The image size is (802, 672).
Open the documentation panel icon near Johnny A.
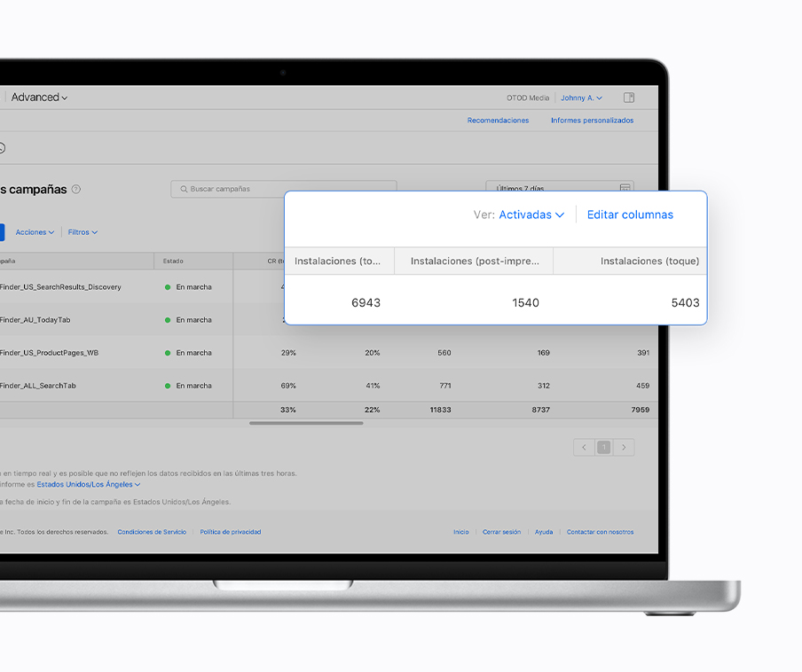click(x=629, y=98)
